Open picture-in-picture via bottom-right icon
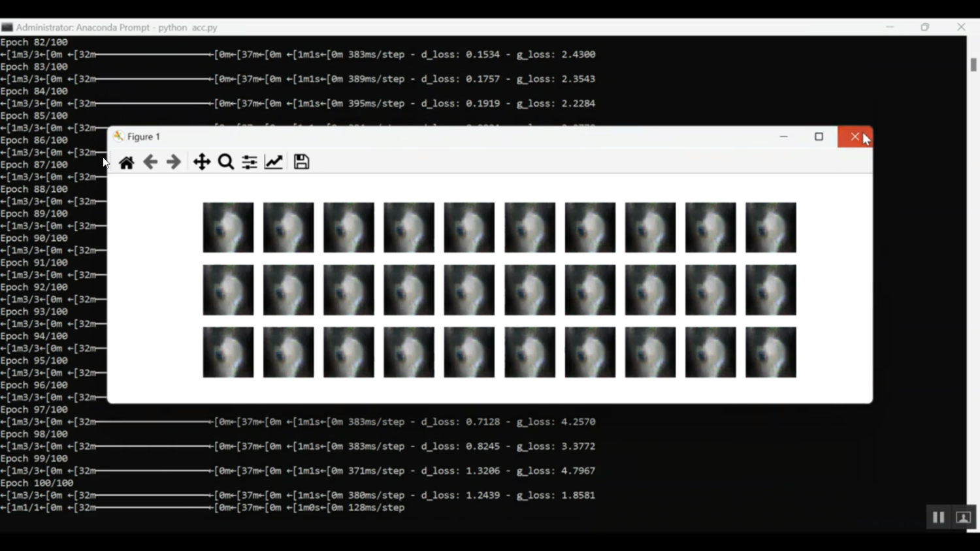 tap(962, 517)
